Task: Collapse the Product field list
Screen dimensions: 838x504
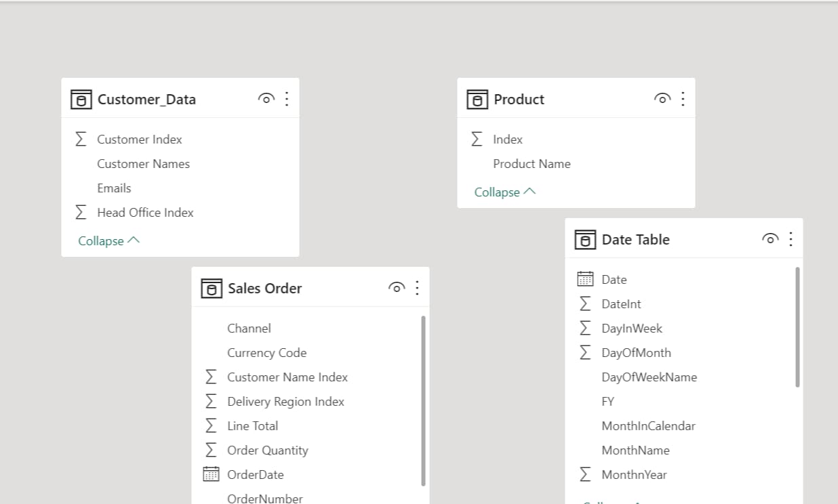Action: pos(504,192)
